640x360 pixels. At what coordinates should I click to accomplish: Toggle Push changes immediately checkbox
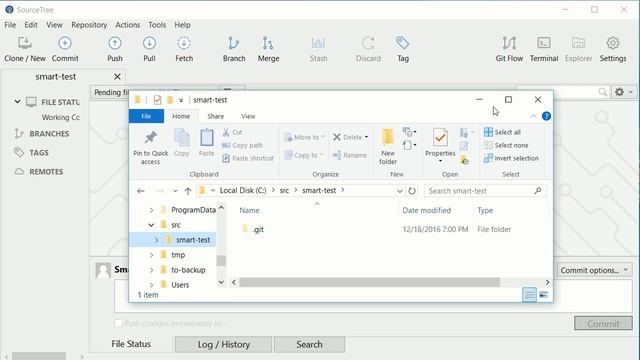point(118,323)
